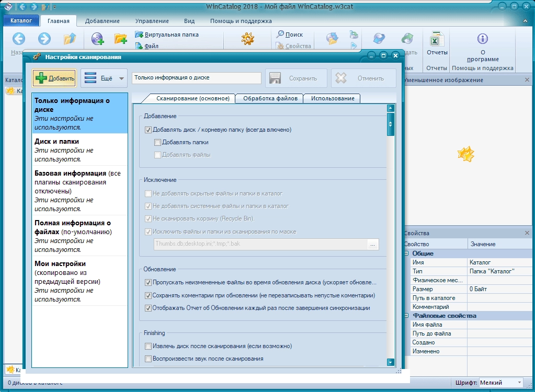Open Свойства in ribbon
535x392 pixels.
(x=293, y=45)
